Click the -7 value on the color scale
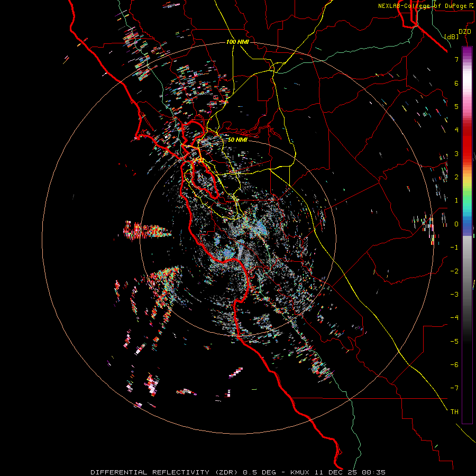This screenshot has height=476, width=476. pyautogui.click(x=454, y=388)
